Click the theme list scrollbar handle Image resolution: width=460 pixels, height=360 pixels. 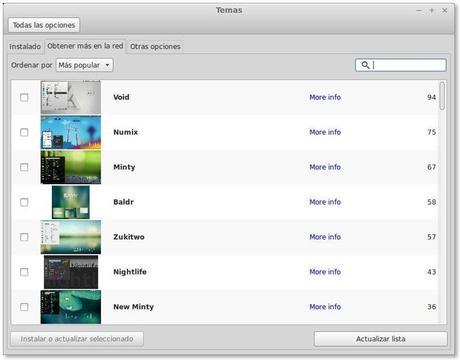(442, 96)
